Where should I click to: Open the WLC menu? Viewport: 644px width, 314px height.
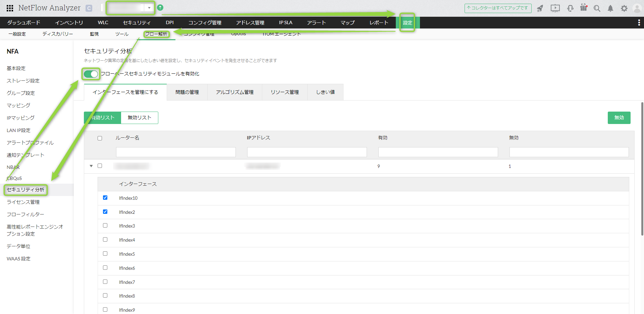pos(103,22)
